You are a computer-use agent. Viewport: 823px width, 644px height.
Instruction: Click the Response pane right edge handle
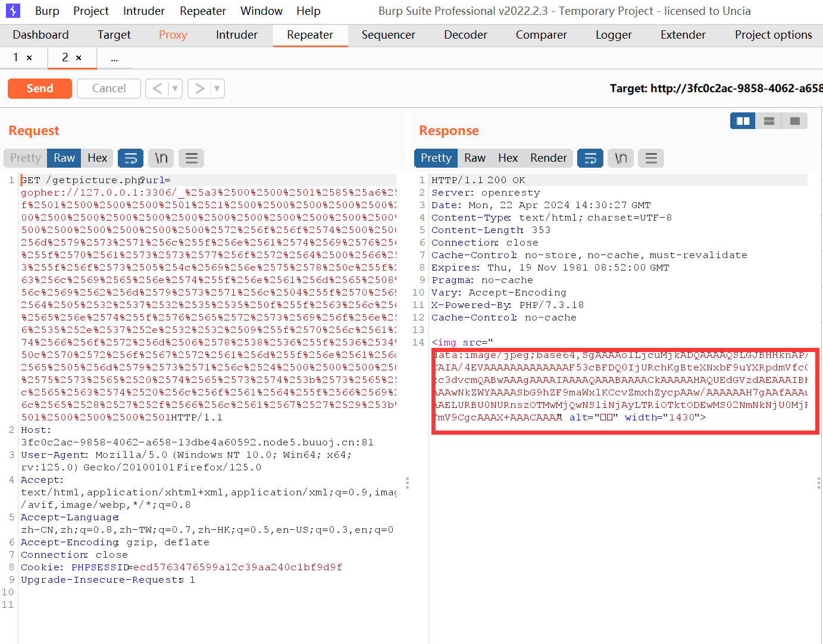tap(819, 483)
